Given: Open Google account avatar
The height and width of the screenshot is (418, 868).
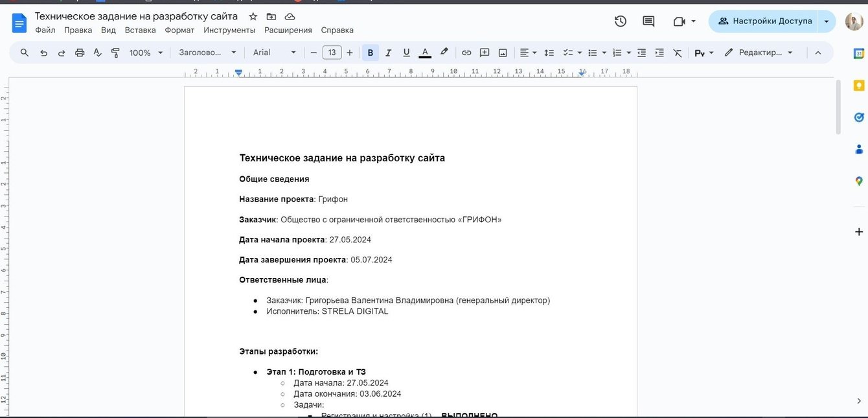Looking at the screenshot, I should pyautogui.click(x=854, y=21).
